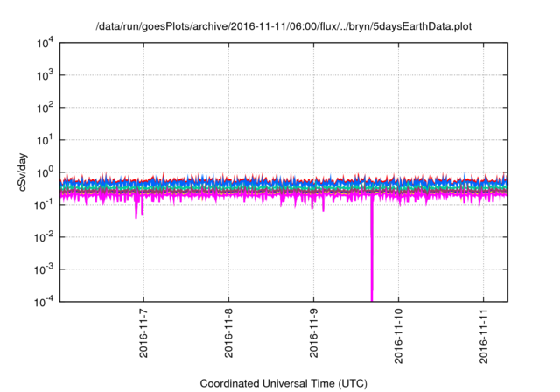Select the cSv/day y-axis label
This screenshot has height=392, width=560.
pyautogui.click(x=23, y=172)
